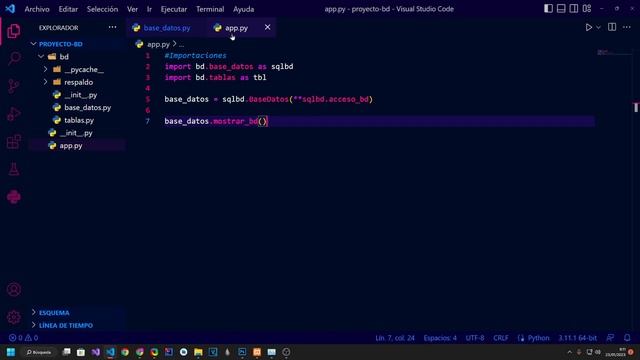This screenshot has width=640, height=360.
Task: Open the Python extension view in activity bar
Action: point(13,197)
